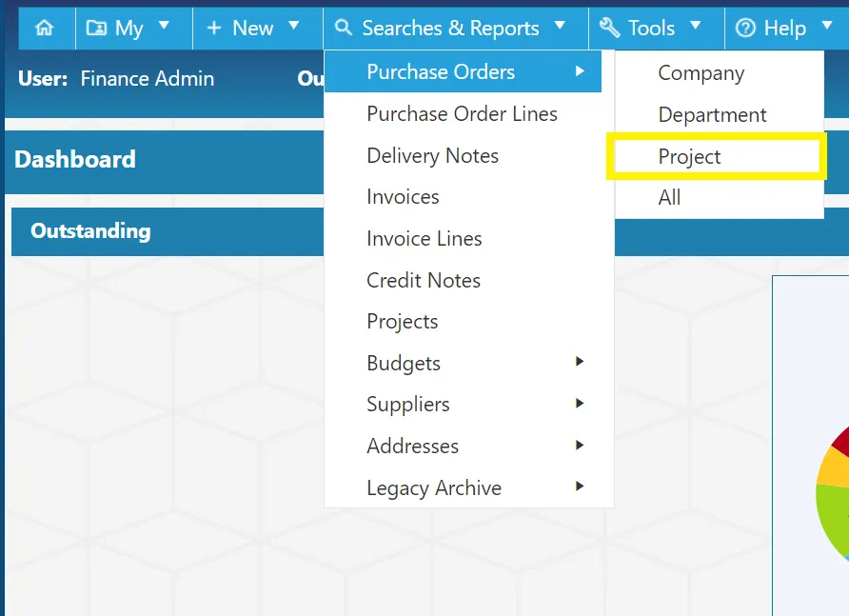Open the My menu label
849x616 pixels.
[128, 29]
